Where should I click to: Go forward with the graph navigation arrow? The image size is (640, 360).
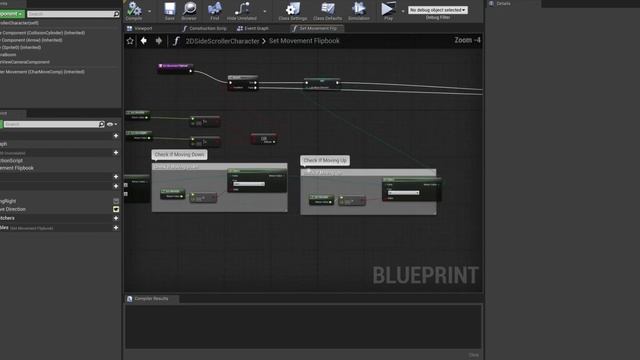tap(158, 41)
